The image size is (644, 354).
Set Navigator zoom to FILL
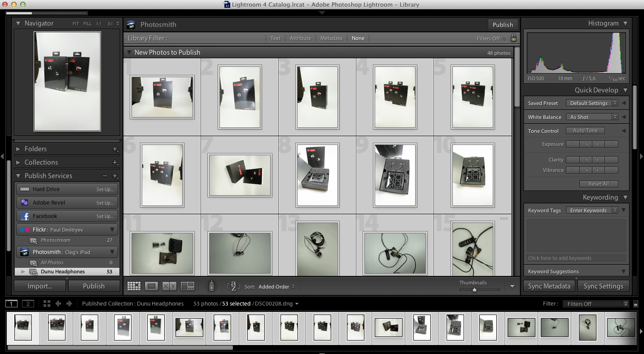click(x=88, y=24)
